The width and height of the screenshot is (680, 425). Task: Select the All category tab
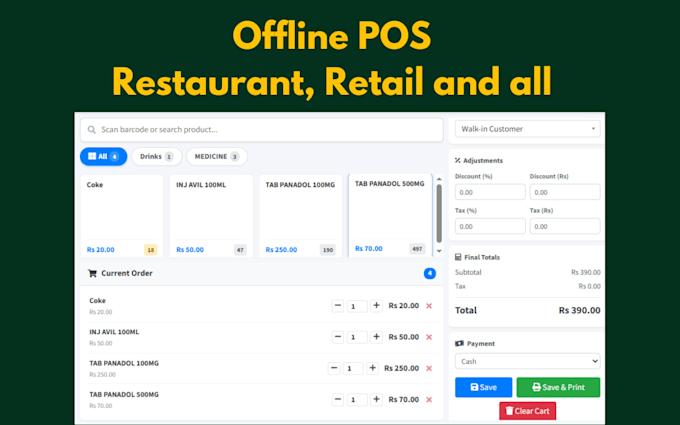click(x=103, y=157)
